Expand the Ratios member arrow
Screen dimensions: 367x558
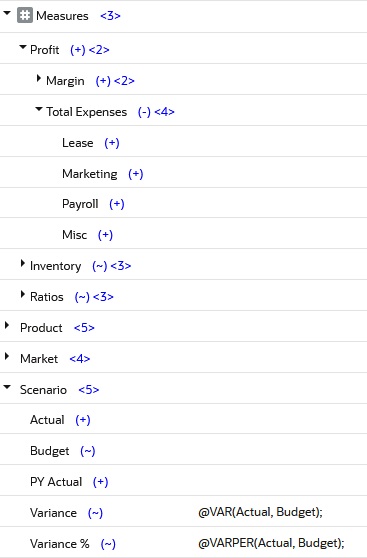tap(23, 294)
